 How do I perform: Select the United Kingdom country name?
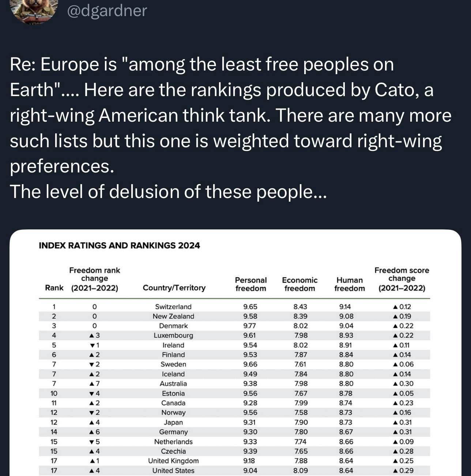pos(173,461)
